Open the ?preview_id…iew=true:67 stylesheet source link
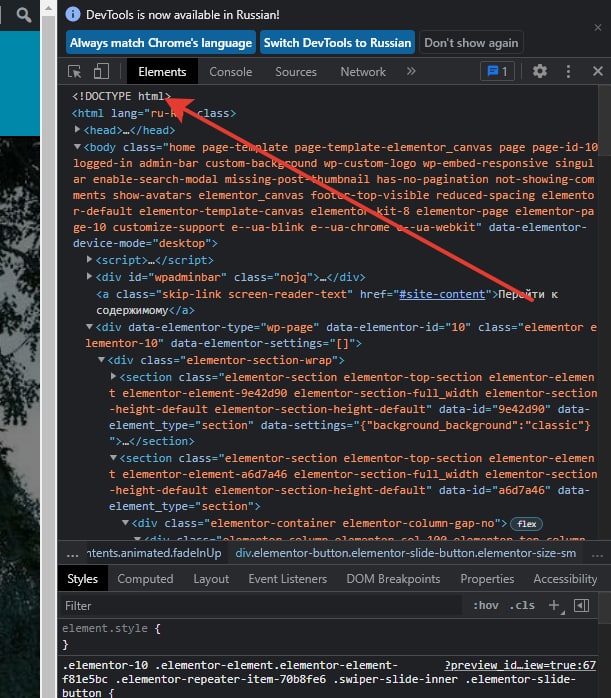611x698 pixels. click(x=520, y=665)
